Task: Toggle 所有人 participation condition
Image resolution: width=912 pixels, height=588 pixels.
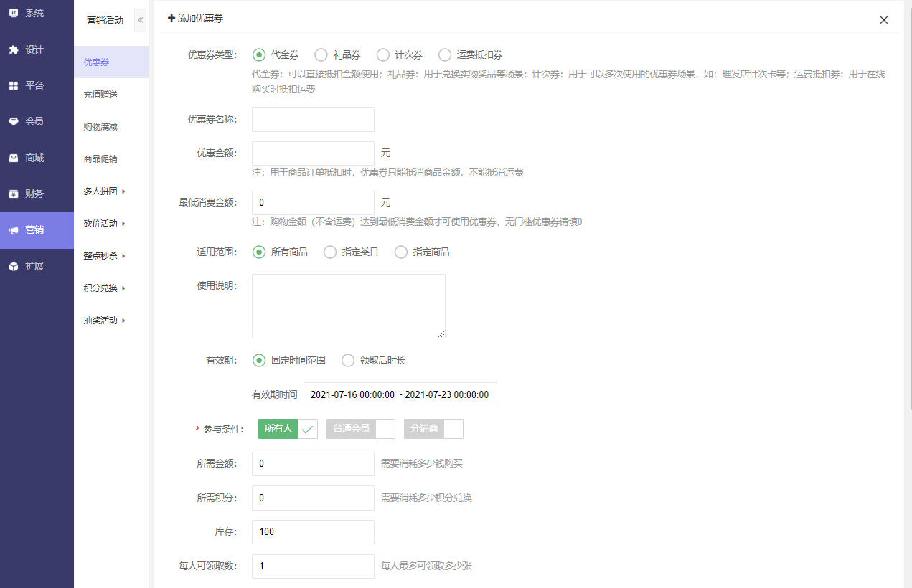Action: pyautogui.click(x=288, y=429)
